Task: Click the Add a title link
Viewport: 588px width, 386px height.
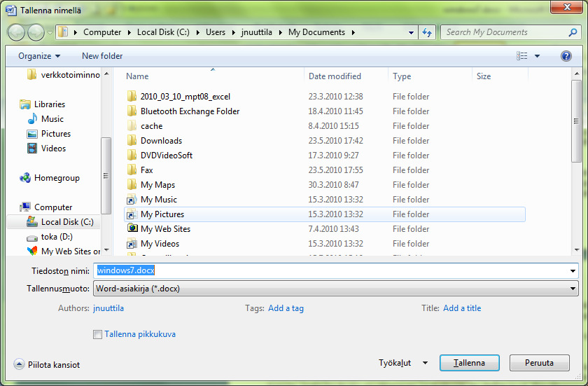Action: coord(462,308)
